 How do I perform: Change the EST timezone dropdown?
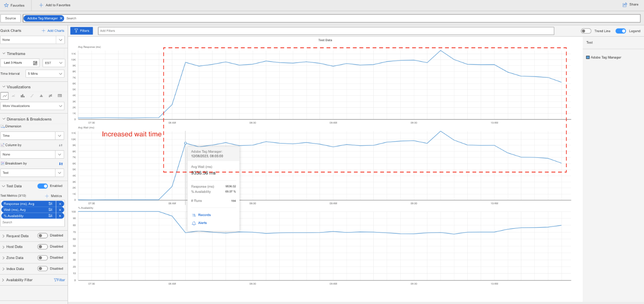click(53, 63)
